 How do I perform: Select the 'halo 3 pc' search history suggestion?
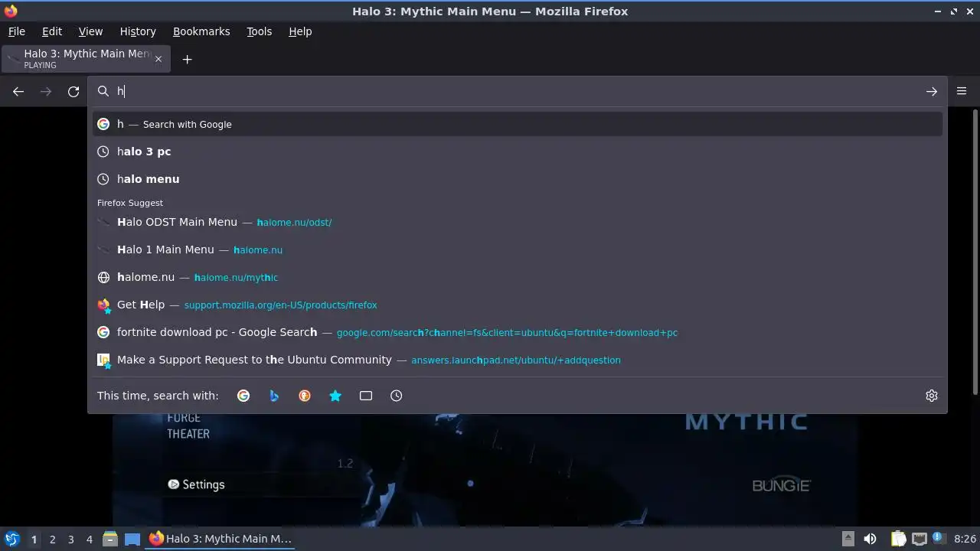(x=518, y=152)
